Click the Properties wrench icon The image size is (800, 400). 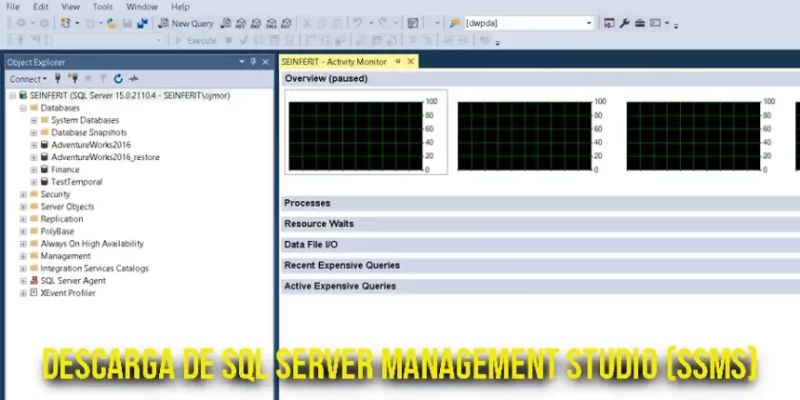coord(624,23)
